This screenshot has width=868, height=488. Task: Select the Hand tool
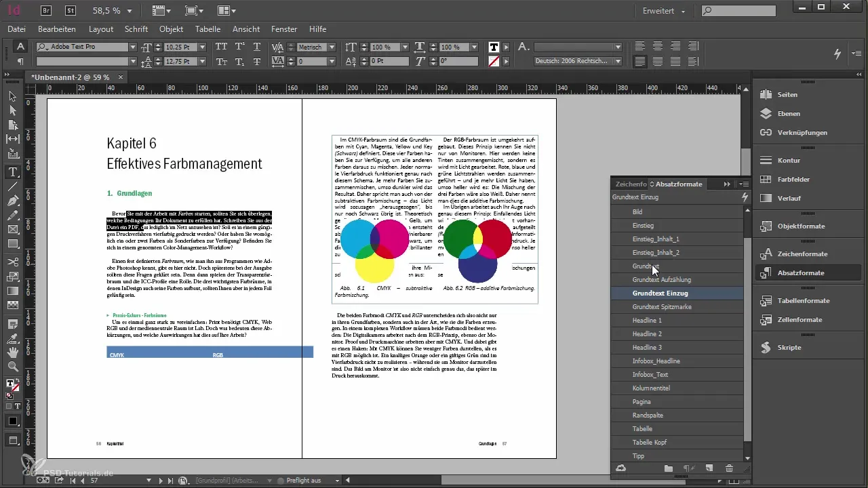(12, 352)
